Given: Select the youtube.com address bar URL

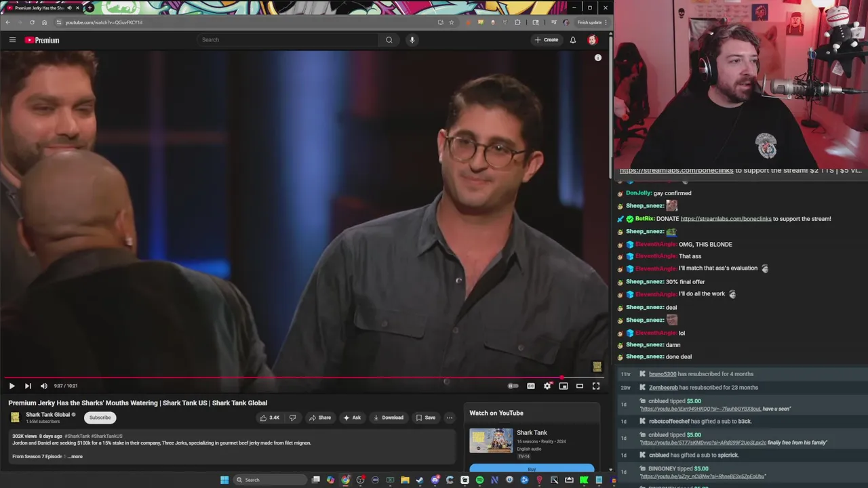Looking at the screenshot, I should (x=104, y=22).
